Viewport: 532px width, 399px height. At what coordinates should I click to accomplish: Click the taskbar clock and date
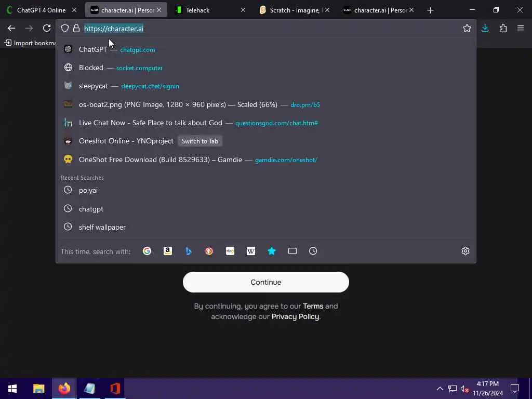pos(487,389)
